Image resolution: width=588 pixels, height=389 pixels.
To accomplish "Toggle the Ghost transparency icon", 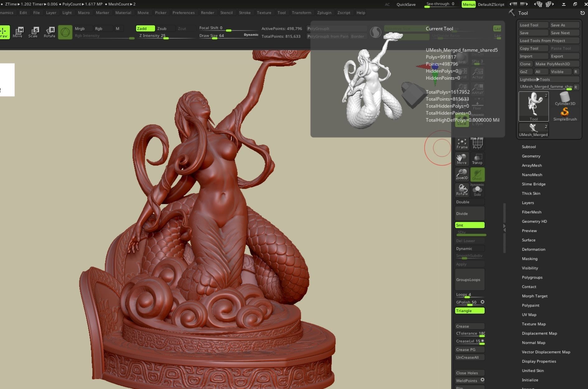I will pyautogui.click(x=477, y=174).
